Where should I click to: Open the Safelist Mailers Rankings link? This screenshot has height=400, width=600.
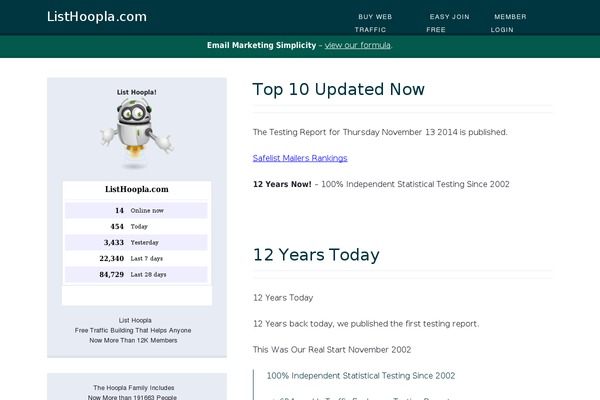click(300, 158)
